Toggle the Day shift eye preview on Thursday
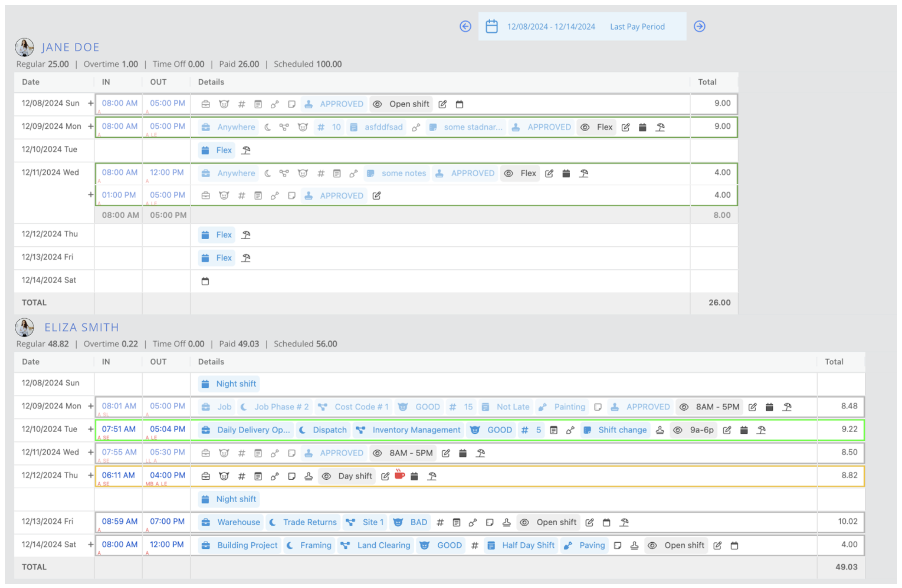Screen dimensions: 902x588 (x=326, y=476)
